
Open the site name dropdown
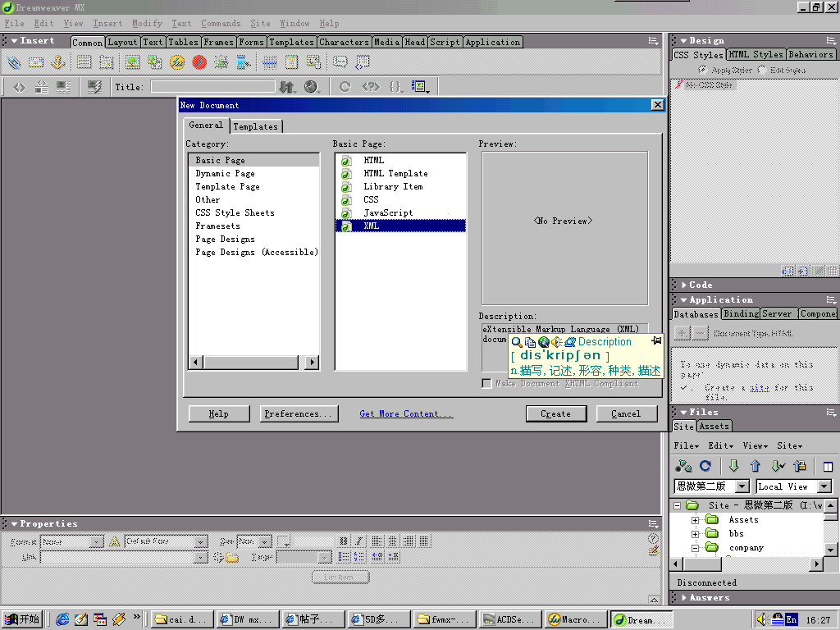742,486
